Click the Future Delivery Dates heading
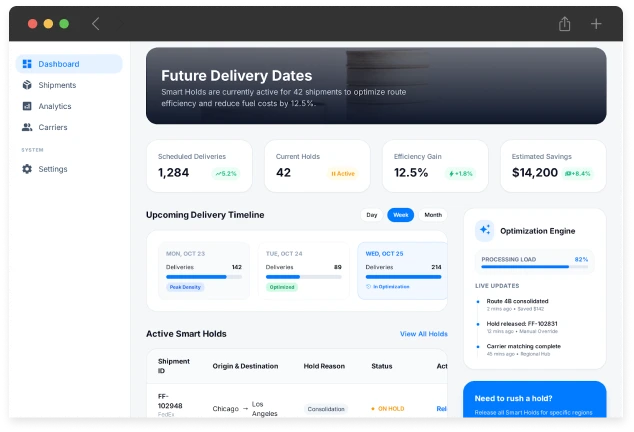 (x=237, y=76)
